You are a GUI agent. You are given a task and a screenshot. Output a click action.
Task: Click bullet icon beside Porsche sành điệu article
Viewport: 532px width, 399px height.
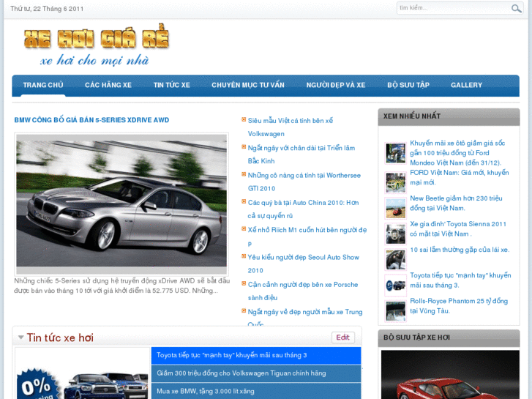(244, 283)
